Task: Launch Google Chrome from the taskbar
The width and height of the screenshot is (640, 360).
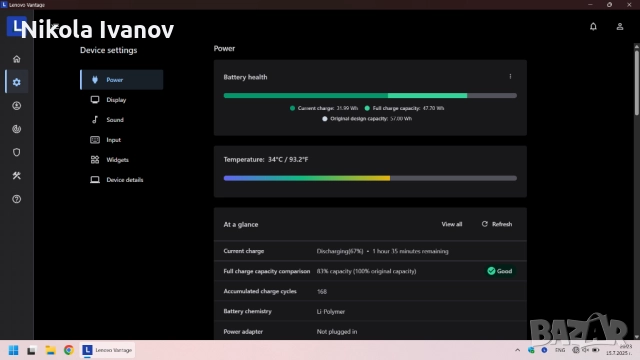Action: 69,350
